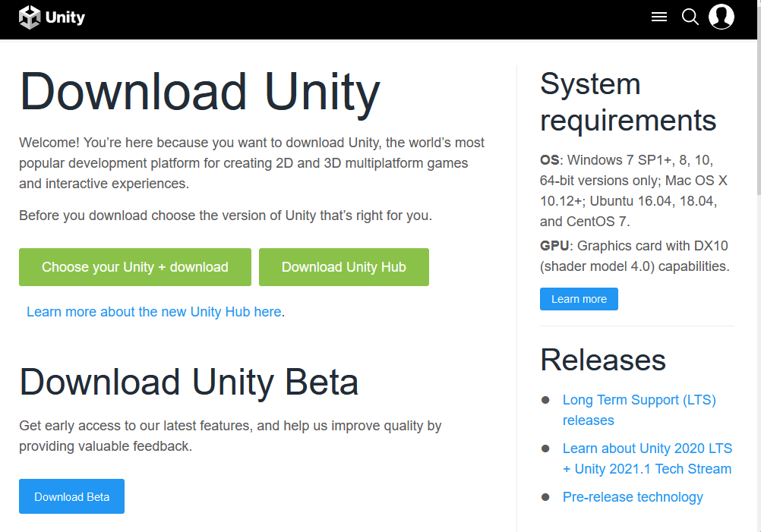Click Learn more under System requirements
This screenshot has width=761, height=532.
[579, 299]
